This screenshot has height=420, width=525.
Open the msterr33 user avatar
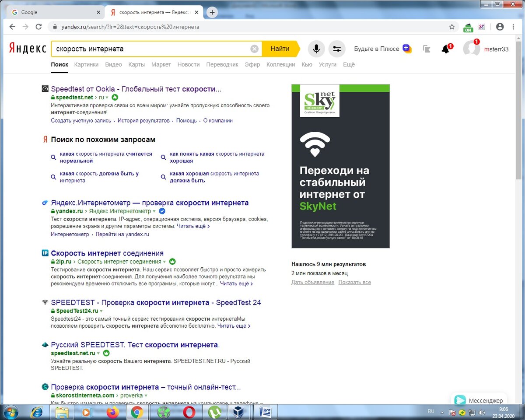(471, 49)
